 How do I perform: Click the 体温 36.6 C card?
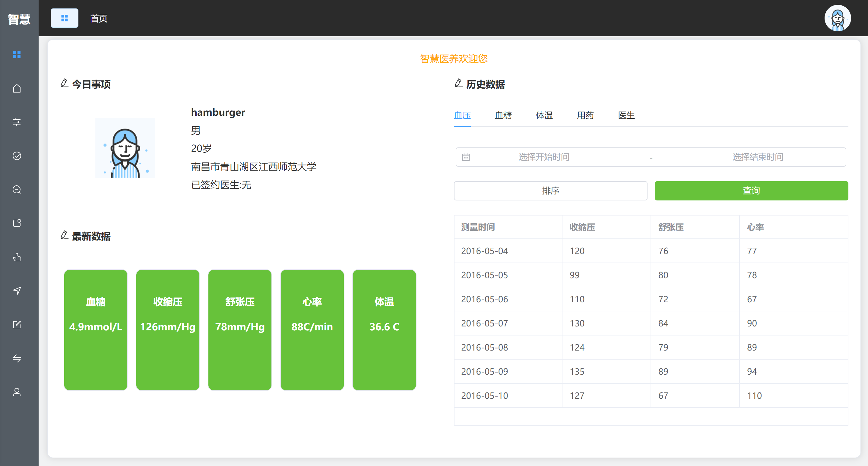pos(384,330)
